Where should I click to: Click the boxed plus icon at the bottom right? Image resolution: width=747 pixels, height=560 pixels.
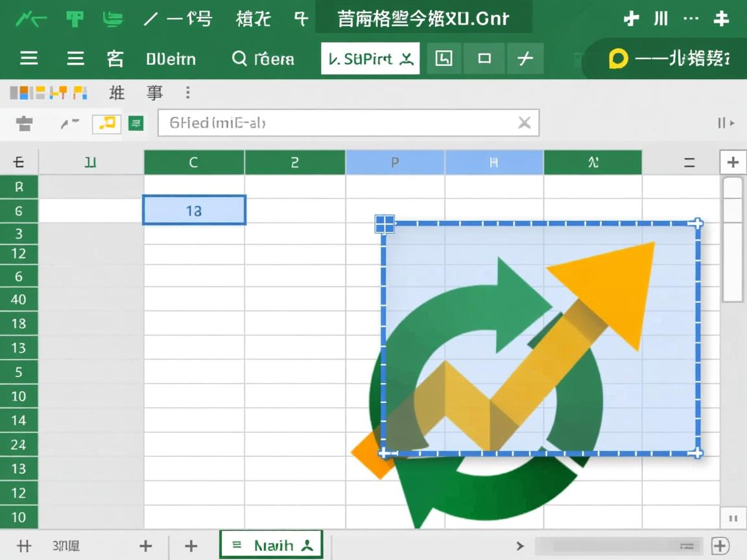[720, 546]
